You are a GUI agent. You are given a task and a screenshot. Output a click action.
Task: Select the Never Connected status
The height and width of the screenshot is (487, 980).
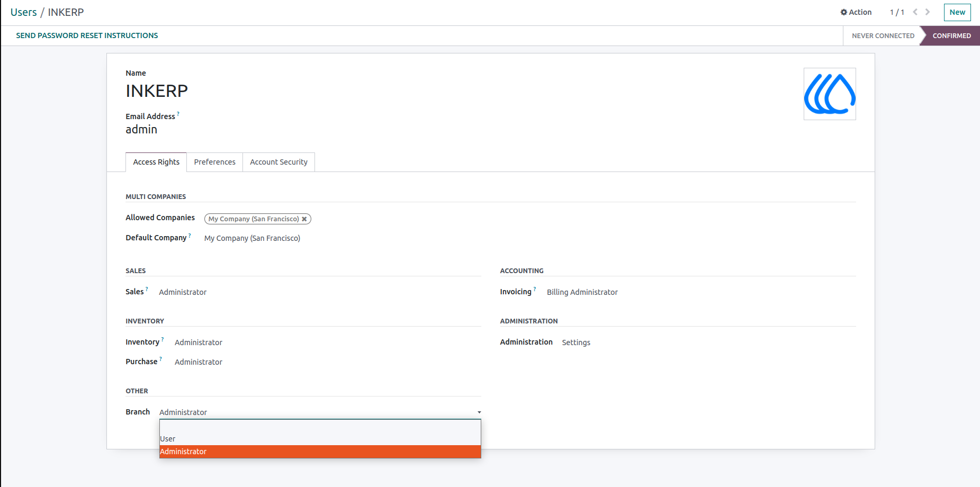coord(883,36)
